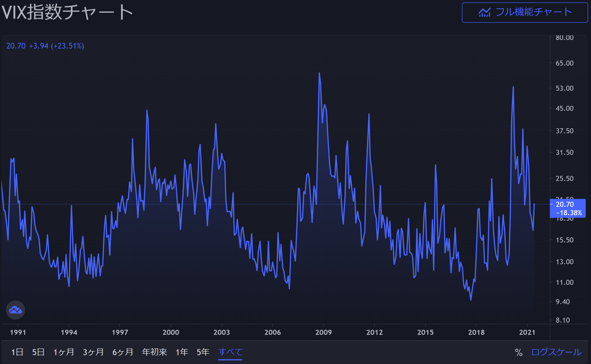This screenshot has width=591, height=364.
Task: Click the 2009 date axis marker
Action: click(x=323, y=332)
